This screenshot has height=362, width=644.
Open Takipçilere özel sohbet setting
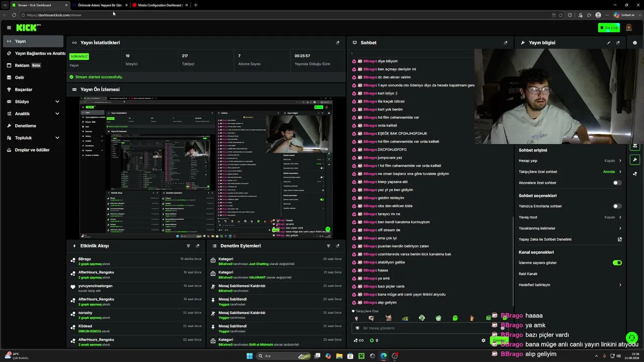pyautogui.click(x=570, y=172)
